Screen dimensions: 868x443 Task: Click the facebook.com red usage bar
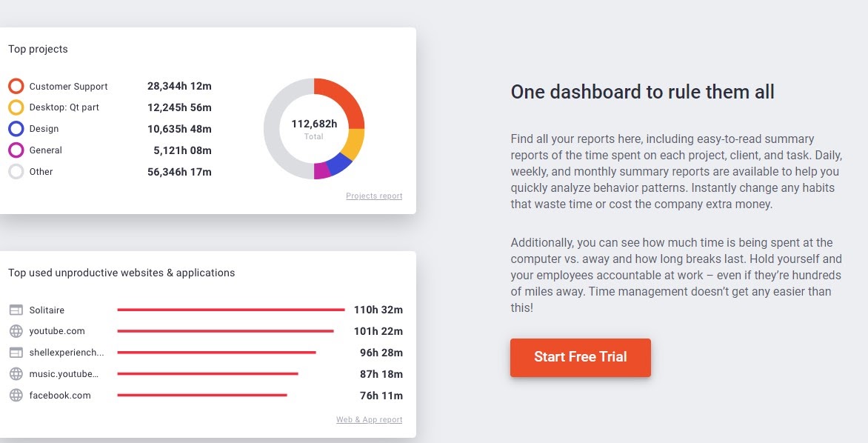pos(201,396)
